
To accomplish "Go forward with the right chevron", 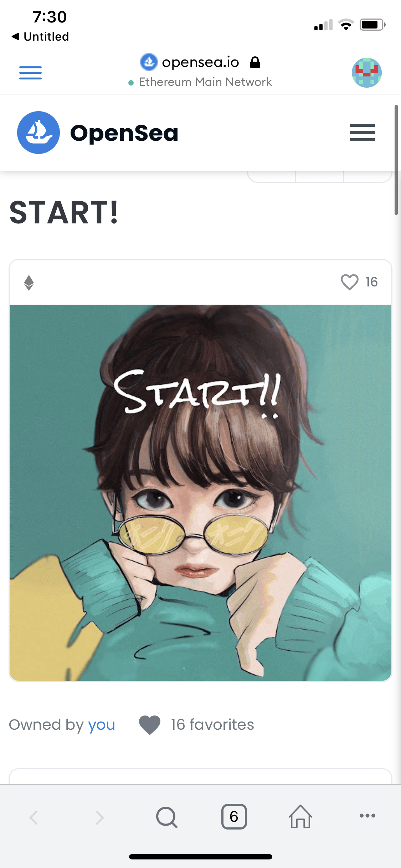I will (x=100, y=817).
